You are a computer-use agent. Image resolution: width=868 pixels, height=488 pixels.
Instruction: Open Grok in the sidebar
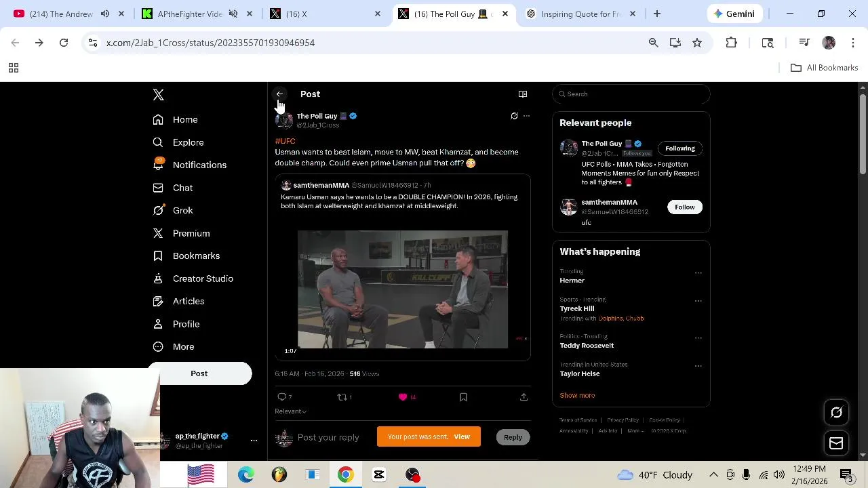tap(173, 210)
